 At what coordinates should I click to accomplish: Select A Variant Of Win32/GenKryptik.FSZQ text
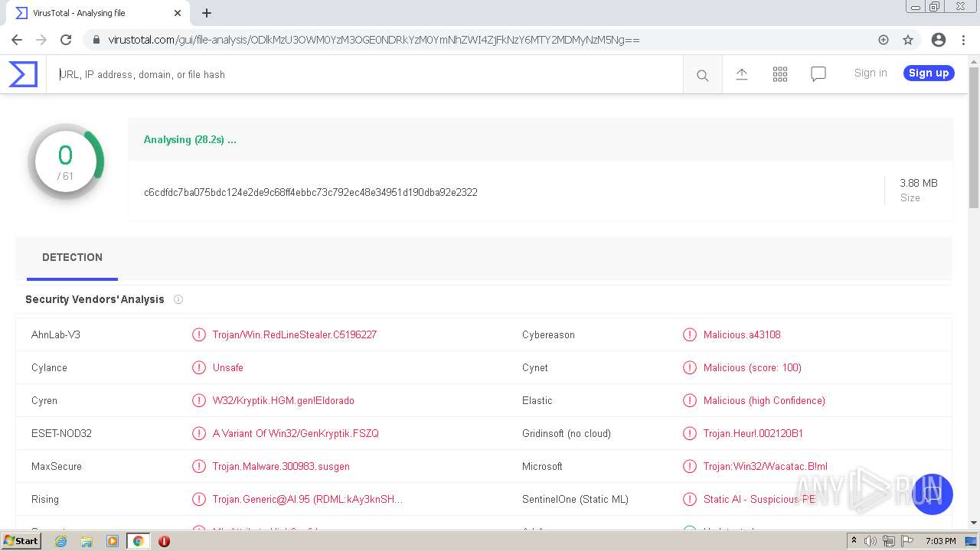tap(296, 433)
